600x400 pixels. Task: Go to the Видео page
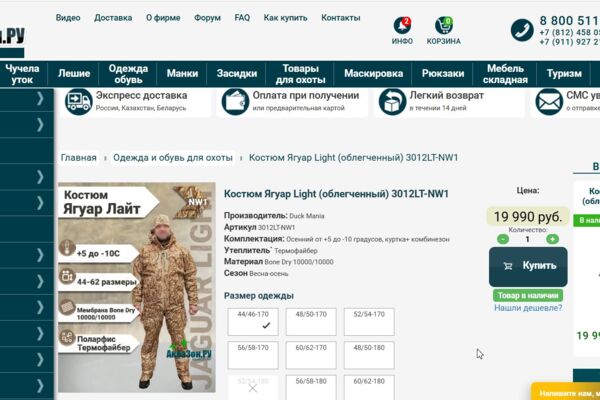(68, 18)
